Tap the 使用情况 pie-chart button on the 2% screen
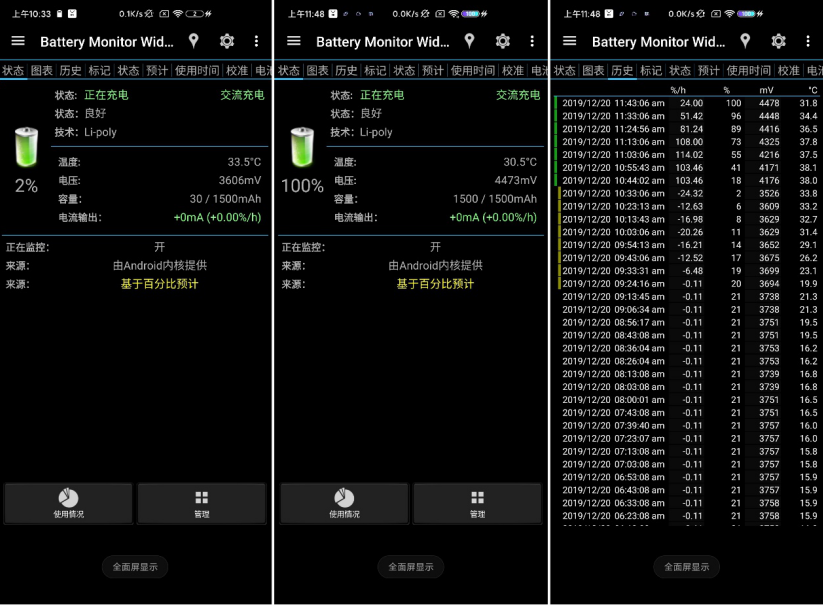 pos(68,504)
